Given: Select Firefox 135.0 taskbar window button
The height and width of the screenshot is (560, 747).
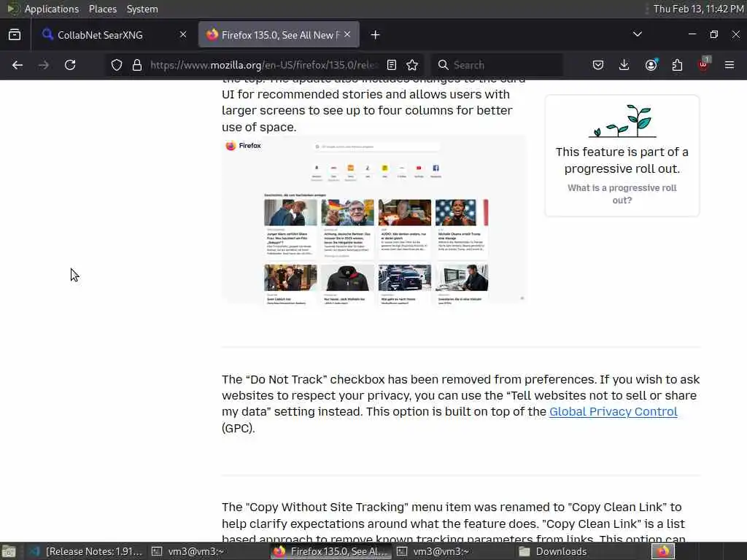Looking at the screenshot, I should [331, 551].
